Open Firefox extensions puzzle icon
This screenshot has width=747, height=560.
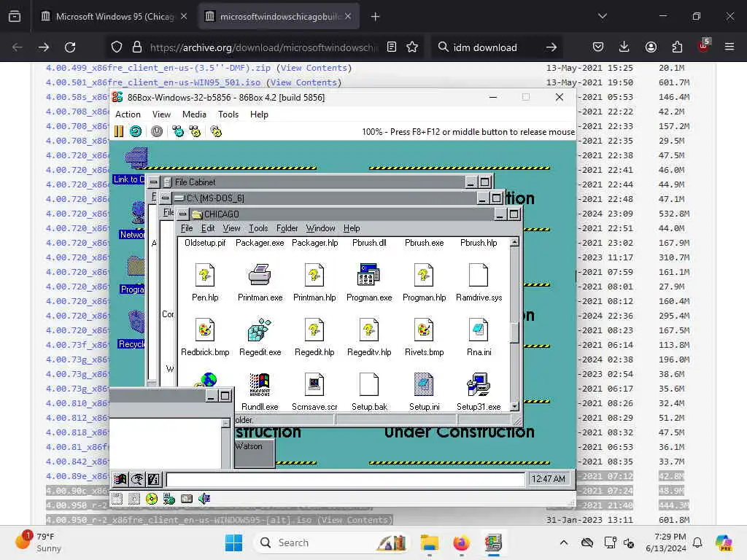click(x=677, y=47)
